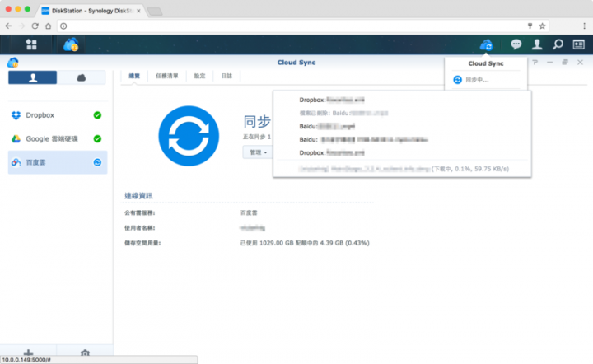Open the 日誌 log tab
This screenshot has width=593, height=364.
click(x=226, y=76)
